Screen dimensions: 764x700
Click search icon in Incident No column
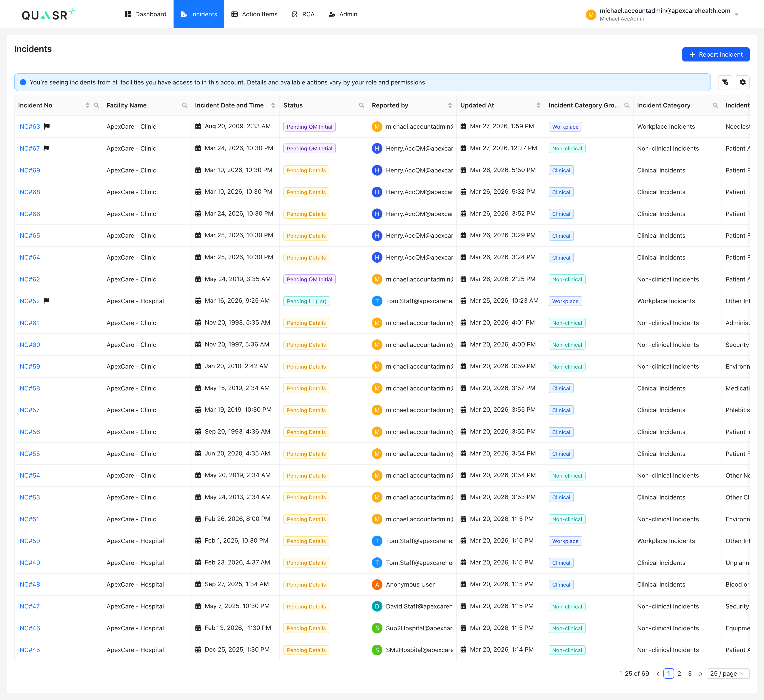coord(96,105)
